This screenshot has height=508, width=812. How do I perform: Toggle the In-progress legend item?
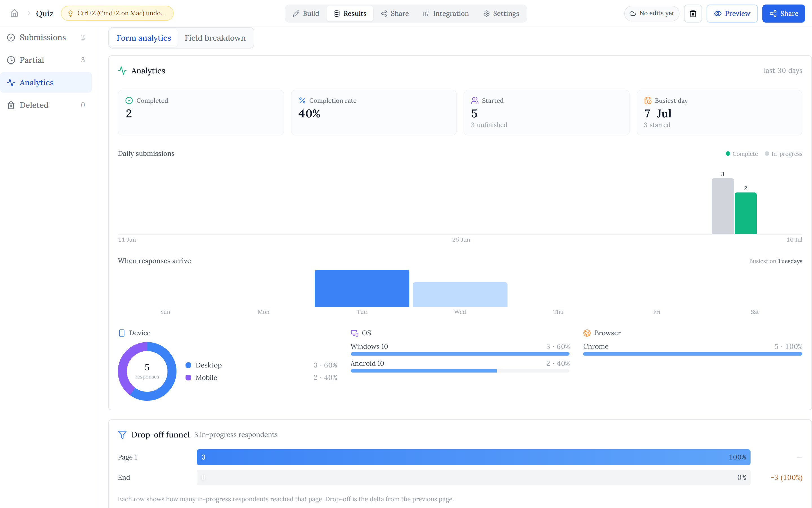pos(784,154)
